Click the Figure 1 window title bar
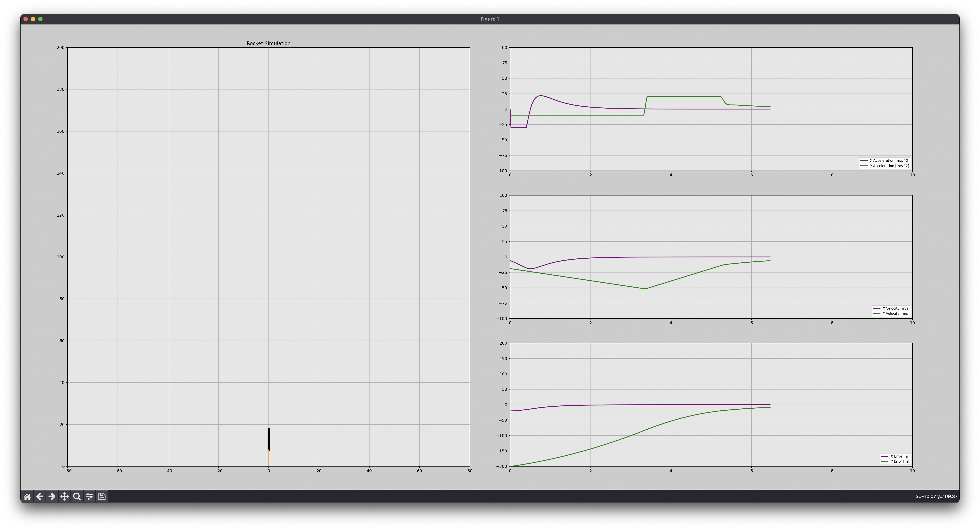 [x=489, y=19]
